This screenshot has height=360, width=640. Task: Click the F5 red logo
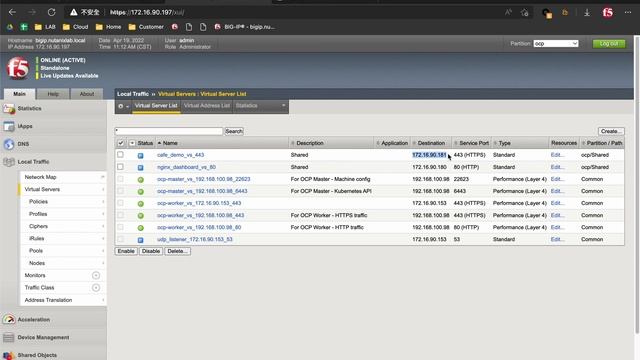tap(18, 68)
